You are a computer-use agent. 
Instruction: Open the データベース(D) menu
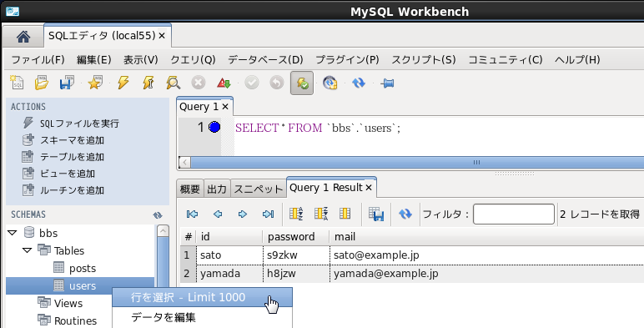point(265,60)
